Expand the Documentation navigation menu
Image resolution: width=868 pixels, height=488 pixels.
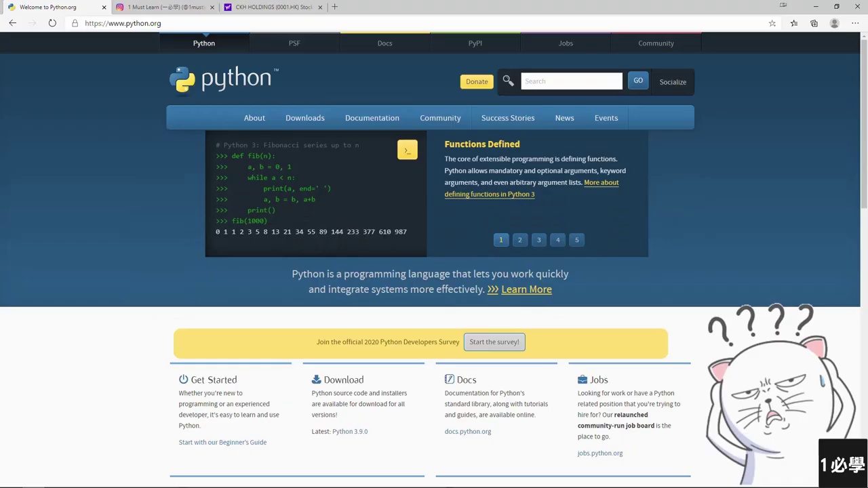372,118
